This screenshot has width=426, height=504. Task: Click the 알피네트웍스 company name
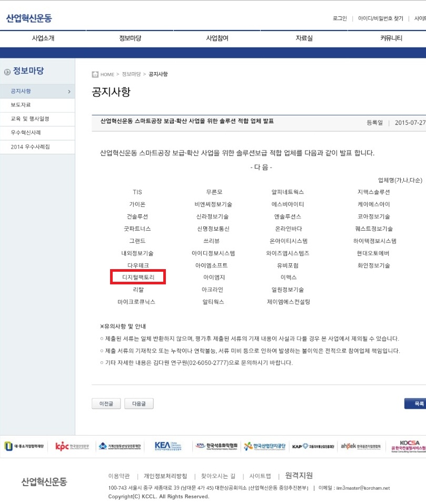tap(288, 192)
